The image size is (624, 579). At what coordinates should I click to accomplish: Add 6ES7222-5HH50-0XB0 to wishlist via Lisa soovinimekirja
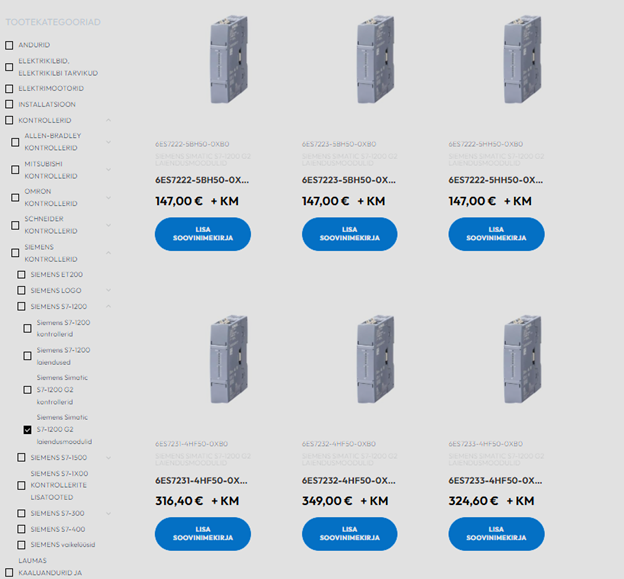(496, 234)
